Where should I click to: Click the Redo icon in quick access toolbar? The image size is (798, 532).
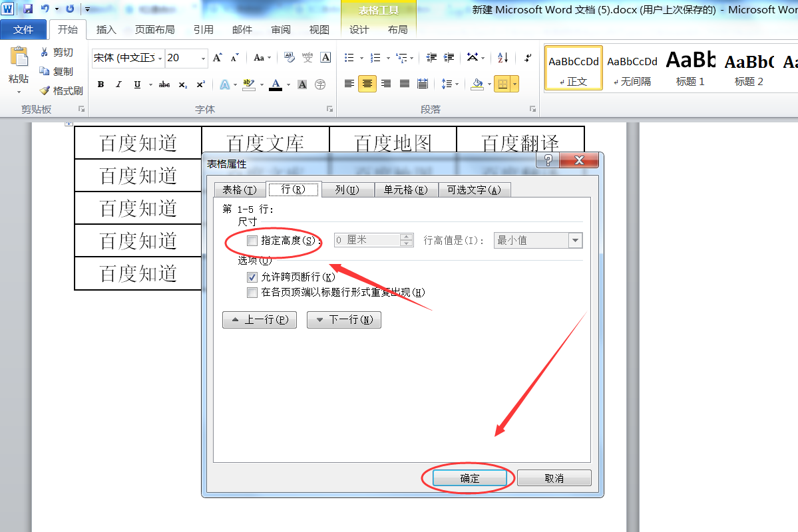(x=71, y=9)
